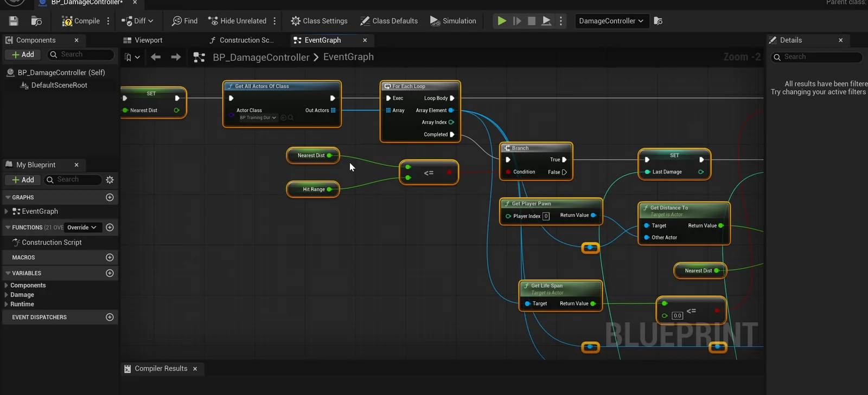Add new macro with plus icon

110,257
